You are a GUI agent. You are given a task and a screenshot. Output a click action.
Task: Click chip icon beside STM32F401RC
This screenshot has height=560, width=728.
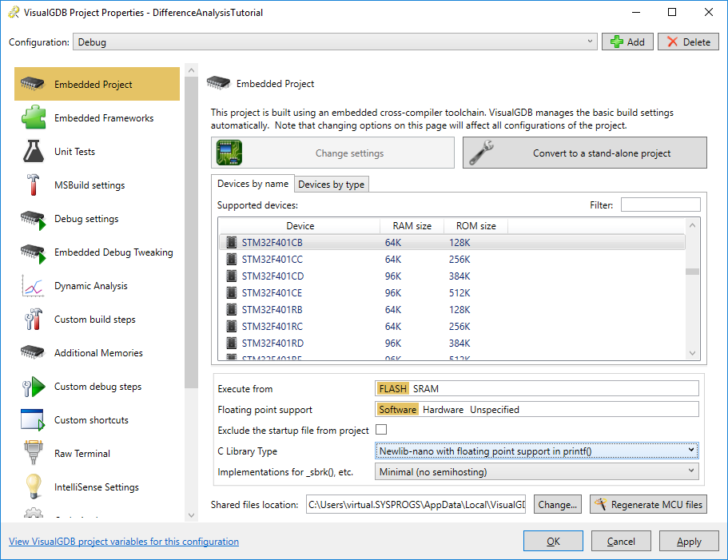click(231, 326)
